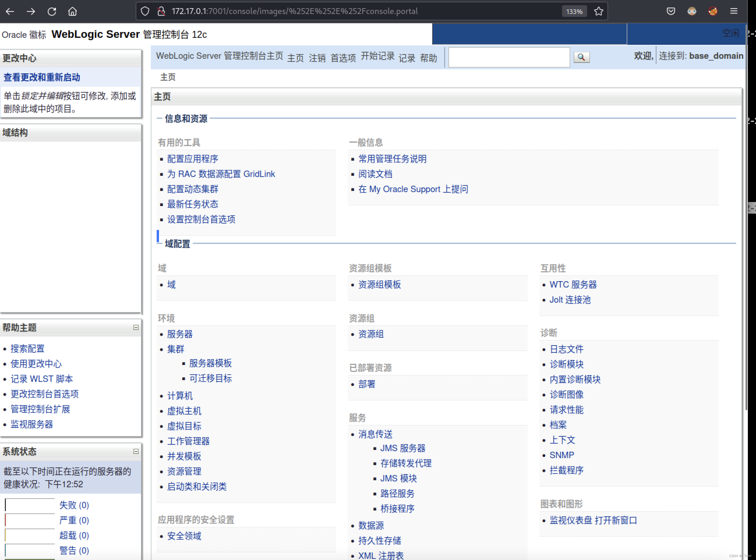Collapse the 帮助主题 panel
Viewport: 756px width, 560px height.
point(136,327)
